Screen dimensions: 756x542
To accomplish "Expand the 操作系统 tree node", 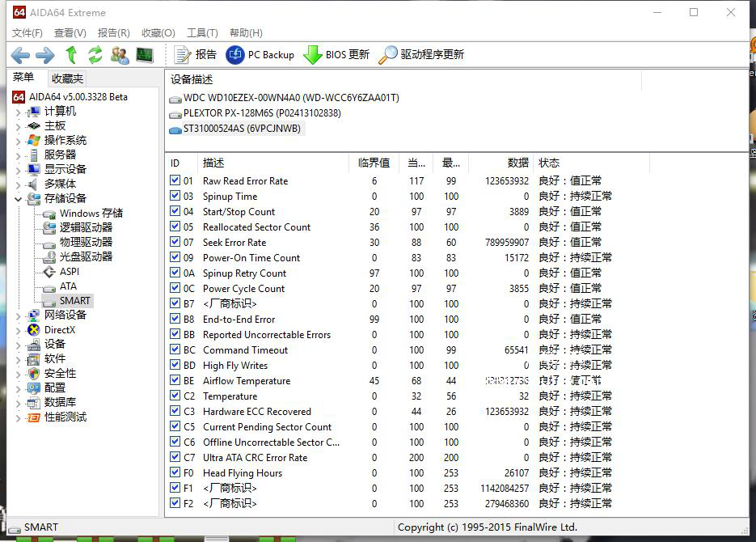I will (18, 141).
